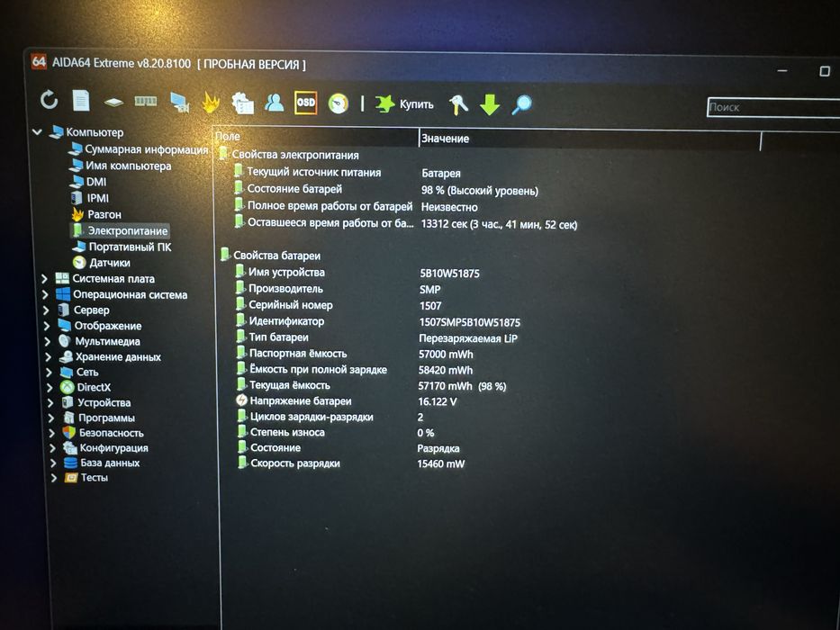This screenshot has height=630, width=840.
Task: Select the Циклов зарядки-разрядки row
Action: coord(312,417)
